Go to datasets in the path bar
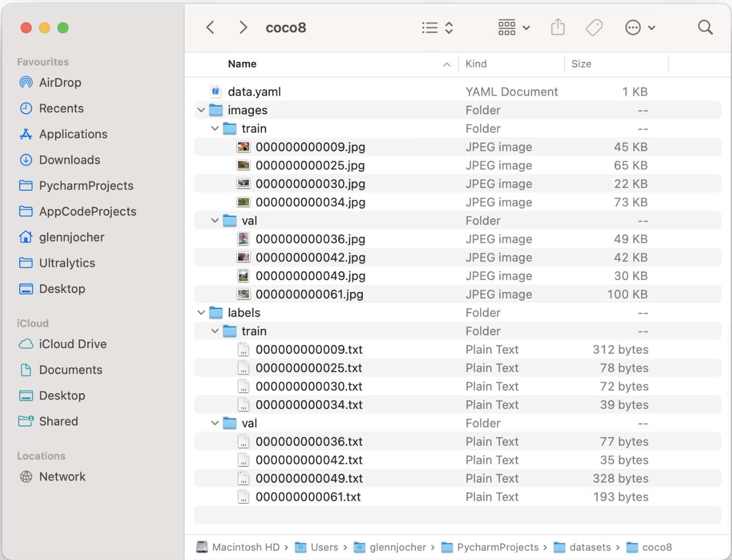Screen dimensions: 732x560 (x=590, y=547)
